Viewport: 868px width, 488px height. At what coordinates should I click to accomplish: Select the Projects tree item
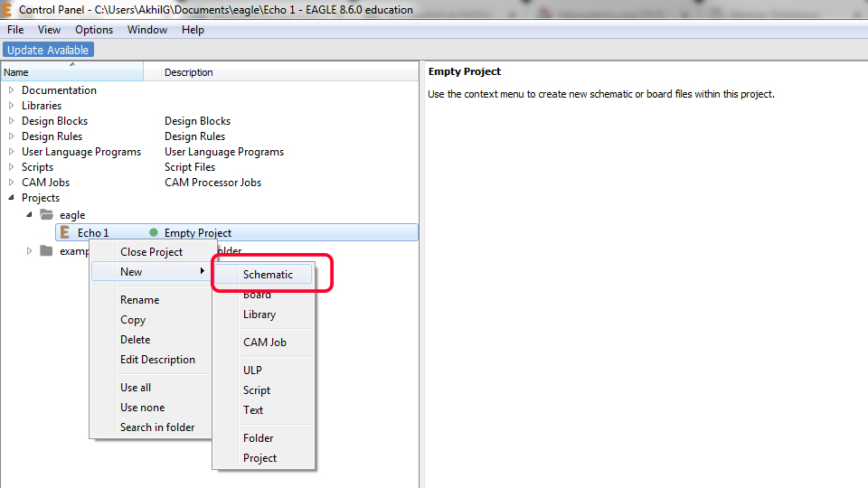[x=41, y=198]
